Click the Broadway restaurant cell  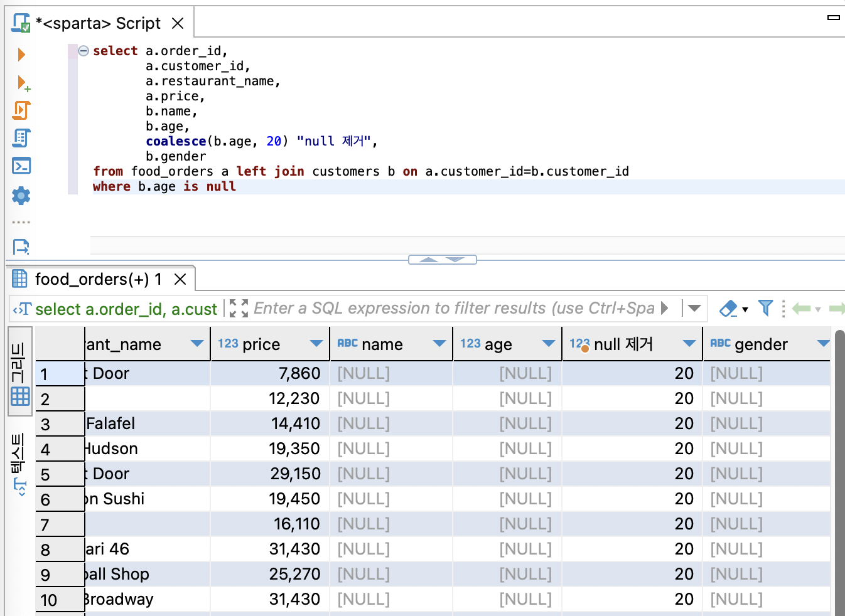pos(148,599)
